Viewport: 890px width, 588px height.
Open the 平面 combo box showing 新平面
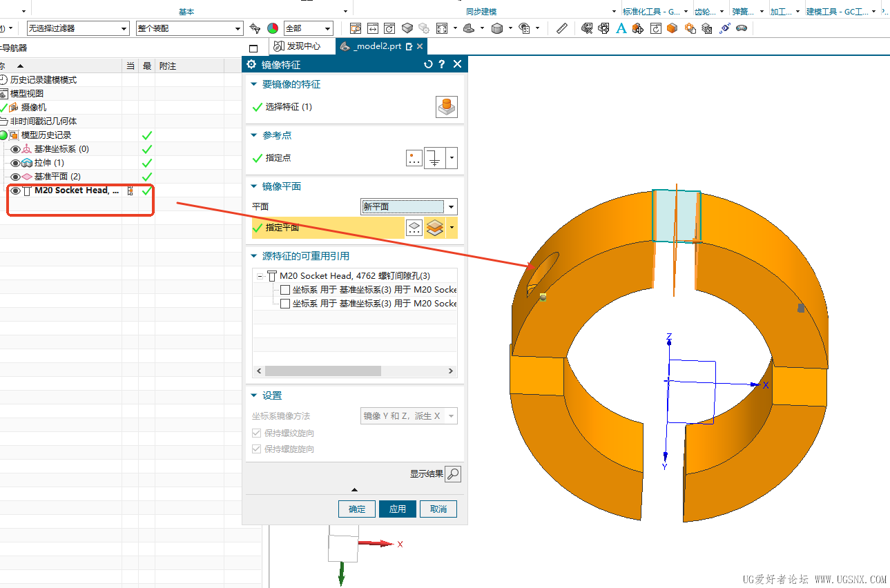(409, 206)
